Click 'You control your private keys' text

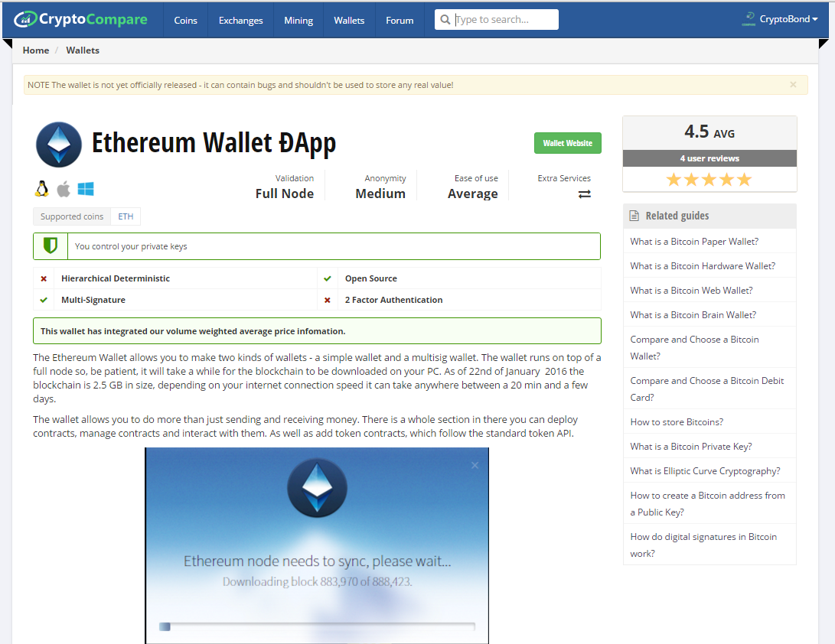tap(131, 246)
